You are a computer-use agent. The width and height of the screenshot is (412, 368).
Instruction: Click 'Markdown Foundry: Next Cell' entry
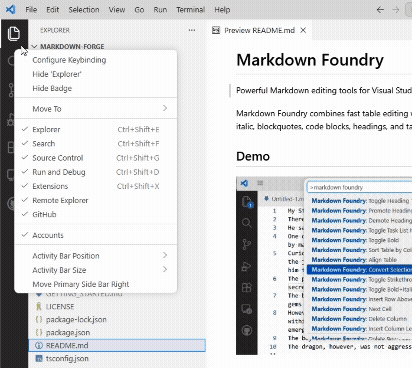pyautogui.click(x=352, y=309)
